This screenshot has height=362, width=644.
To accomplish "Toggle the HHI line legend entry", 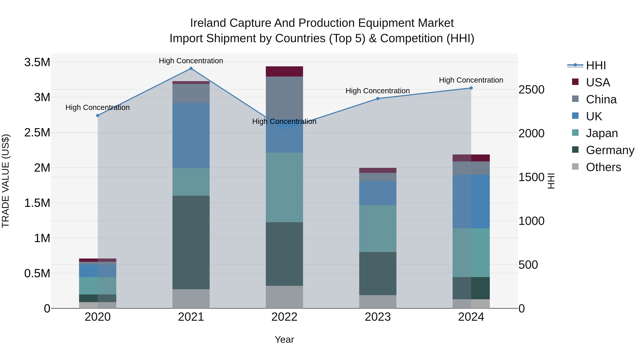I will click(x=587, y=65).
